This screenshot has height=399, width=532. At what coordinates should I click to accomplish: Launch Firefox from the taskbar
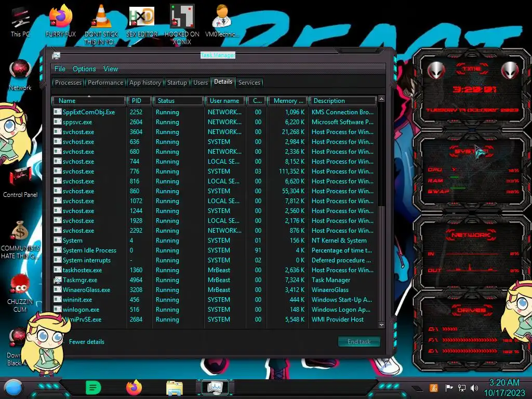[x=134, y=388]
